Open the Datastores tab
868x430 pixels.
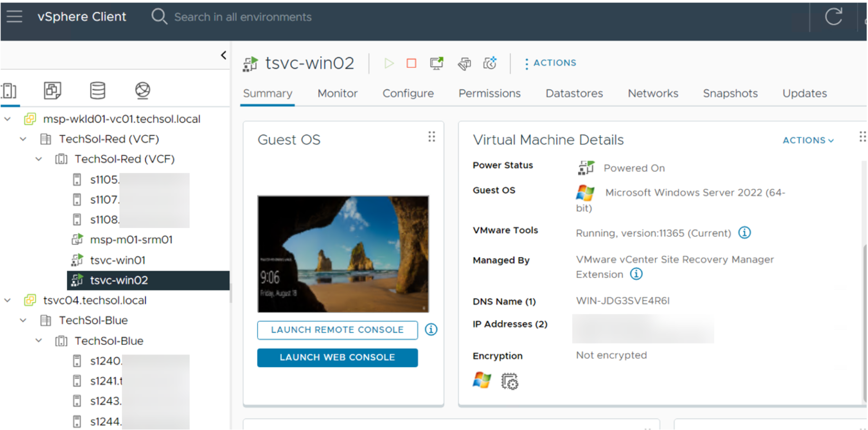pyautogui.click(x=574, y=93)
